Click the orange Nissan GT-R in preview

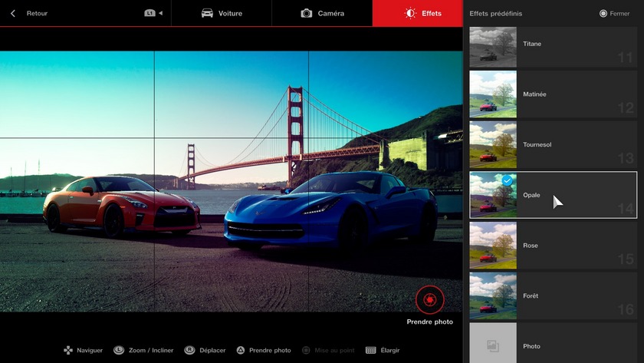[x=122, y=206]
